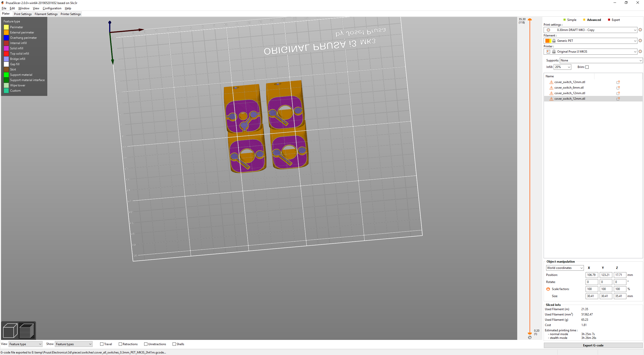Image resolution: width=644 pixels, height=355 pixels.
Task: Click the lock icon in the Printer dropdown
Action: [554, 52]
